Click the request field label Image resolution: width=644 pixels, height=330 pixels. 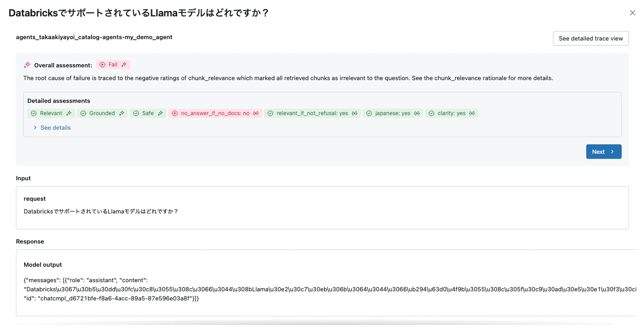(35, 198)
